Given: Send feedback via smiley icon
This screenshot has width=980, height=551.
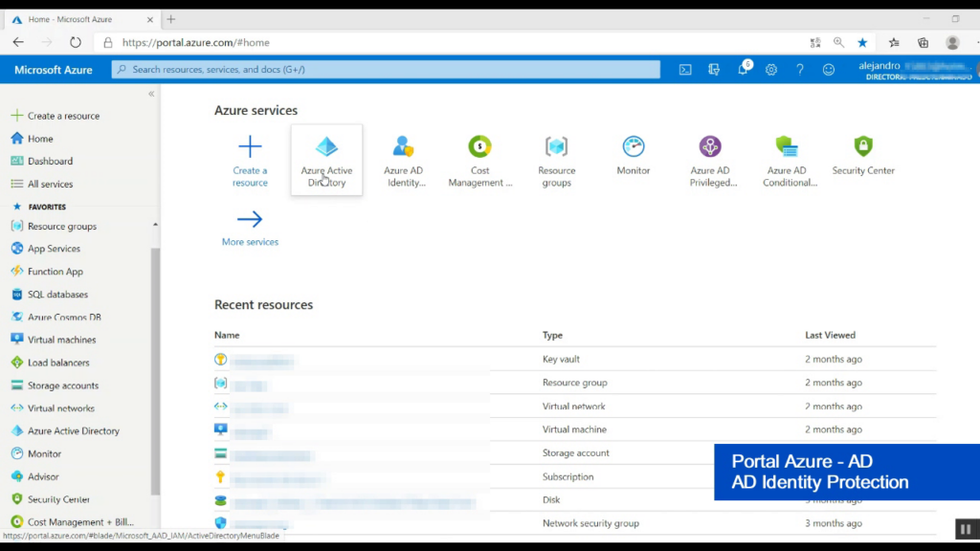Looking at the screenshot, I should pos(829,69).
